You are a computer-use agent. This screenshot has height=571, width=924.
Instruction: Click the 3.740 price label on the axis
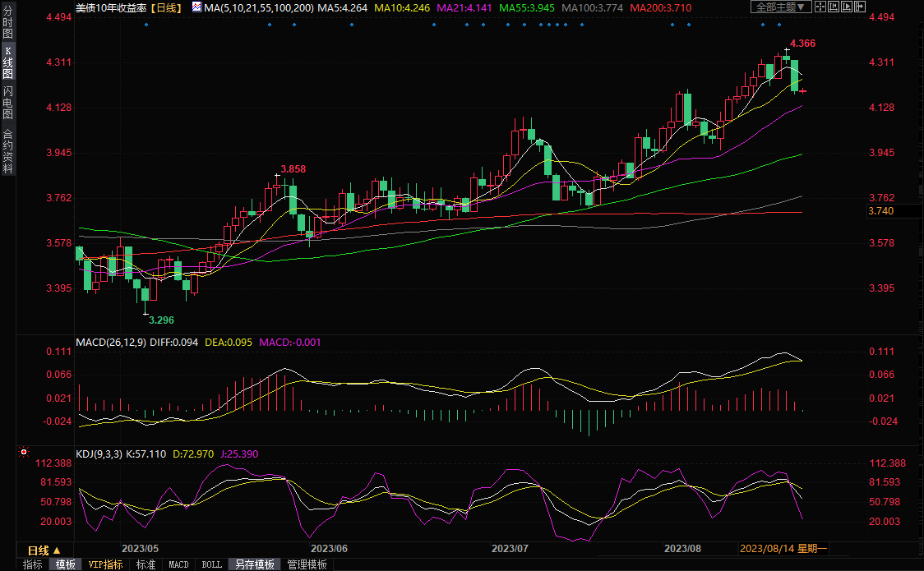[880, 212]
